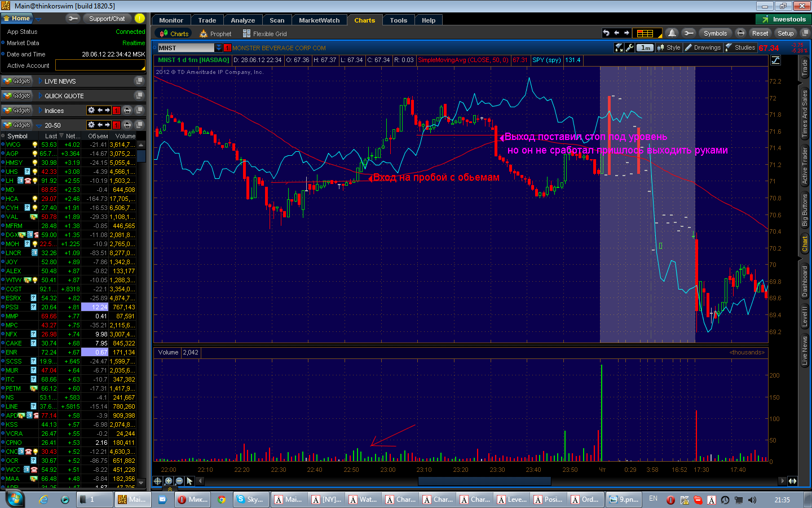Viewport: 812px width, 508px height.
Task: Open gear settings of Indices gadget
Action: (x=91, y=110)
